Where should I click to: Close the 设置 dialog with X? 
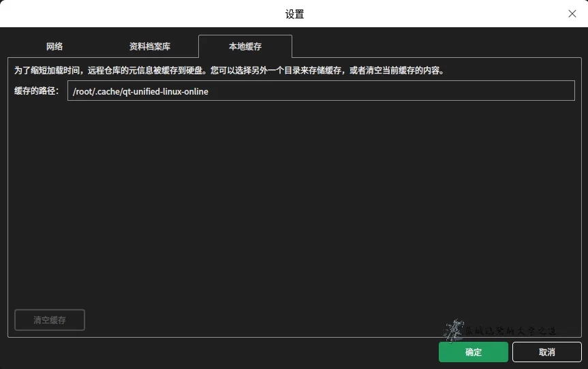(572, 14)
